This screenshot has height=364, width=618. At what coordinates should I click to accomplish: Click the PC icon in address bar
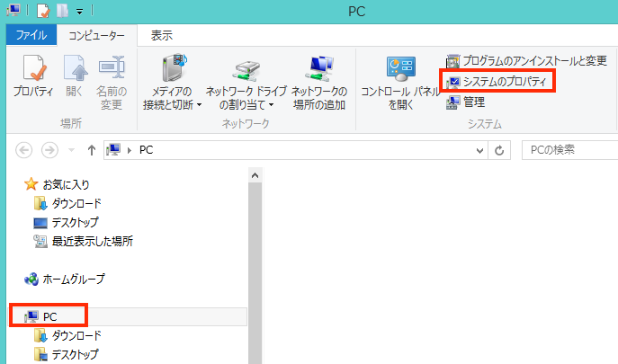113,150
